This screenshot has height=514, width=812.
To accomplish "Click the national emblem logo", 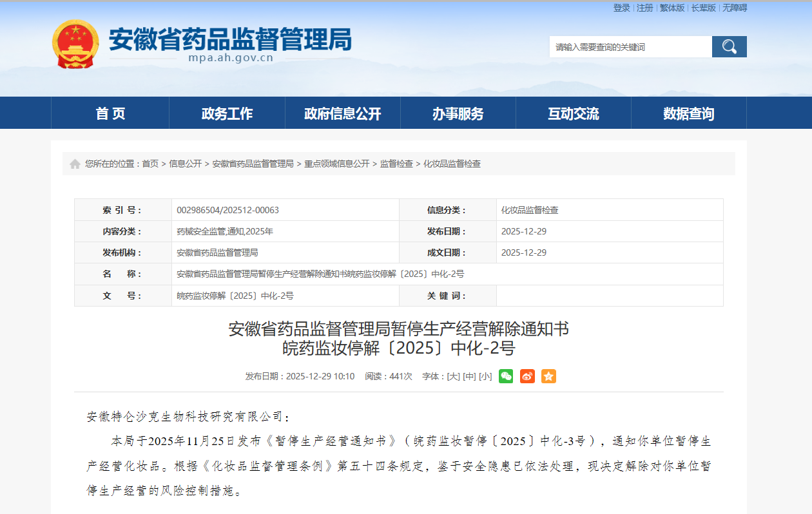I will click(76, 44).
